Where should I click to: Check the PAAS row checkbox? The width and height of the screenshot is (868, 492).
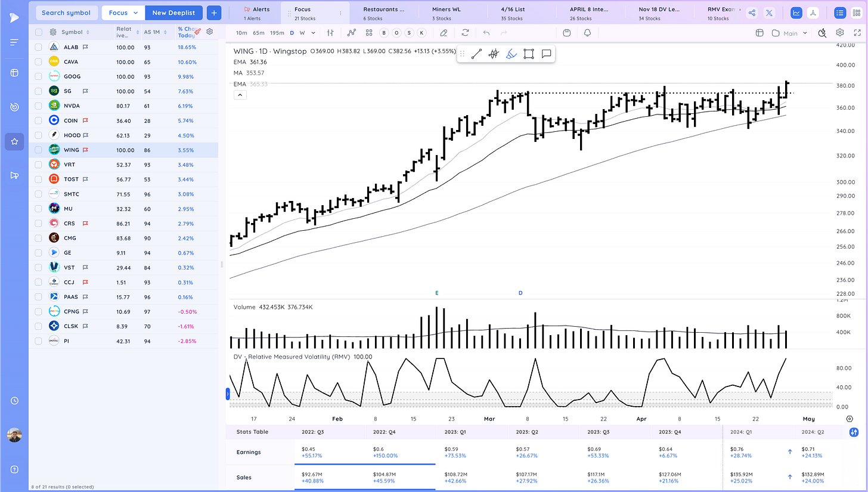click(x=39, y=296)
